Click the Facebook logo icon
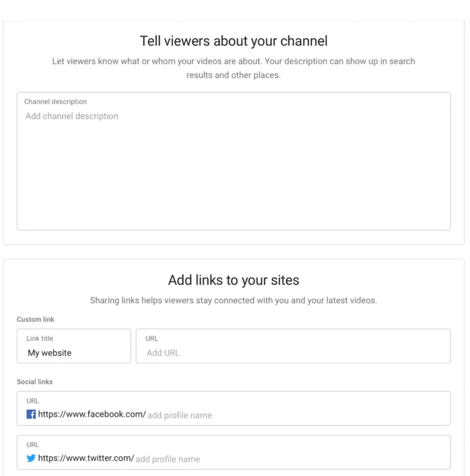The height and width of the screenshot is (476, 470). click(x=31, y=414)
